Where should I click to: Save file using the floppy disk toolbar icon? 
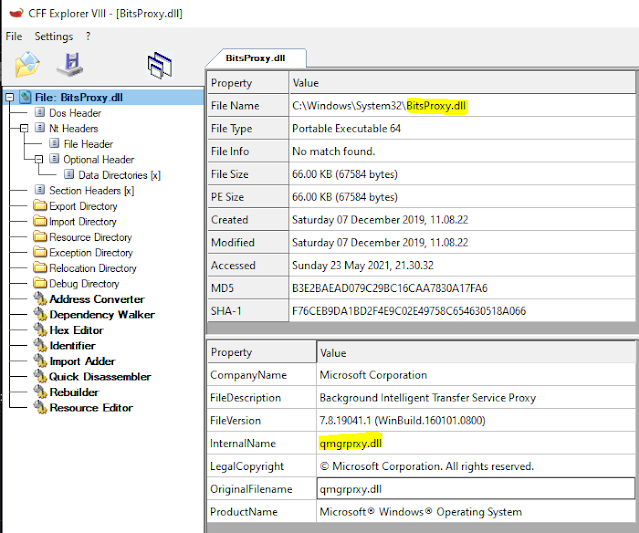[x=70, y=64]
